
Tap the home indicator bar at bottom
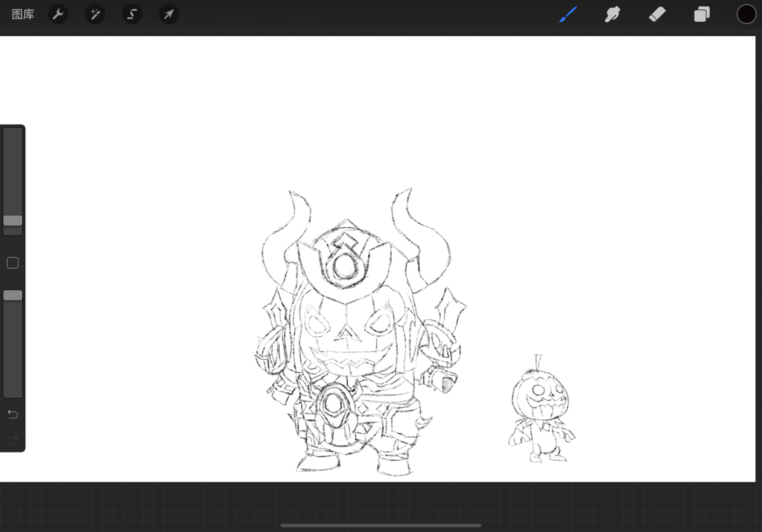coord(381,525)
